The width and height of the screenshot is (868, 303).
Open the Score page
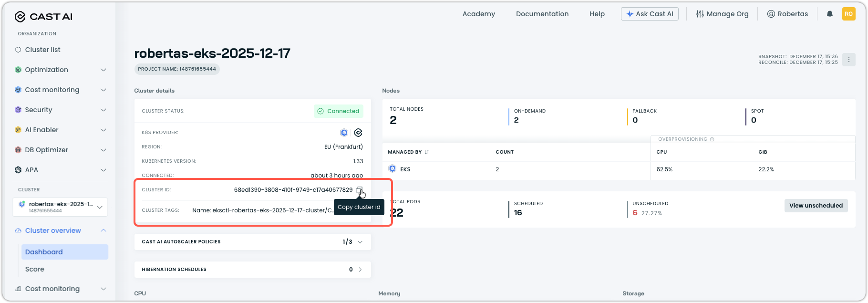[35, 269]
